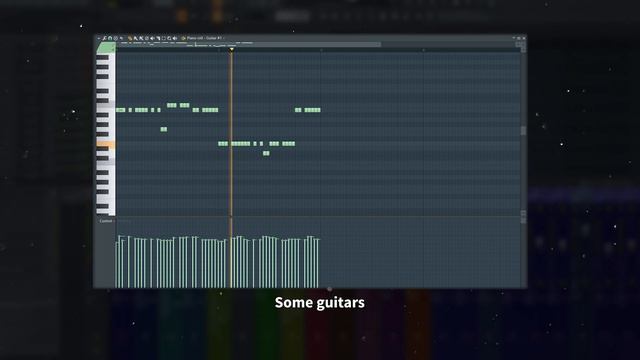Select the Slice tool
Screen dimensions: 640x360
[x=158, y=38]
